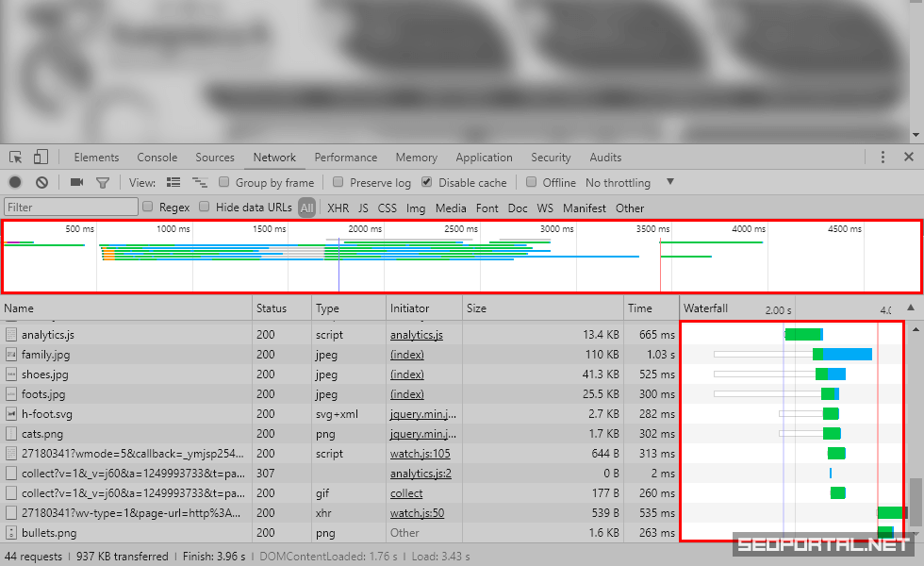
Task: Click the Waterfall column sort arrow
Action: tap(911, 308)
